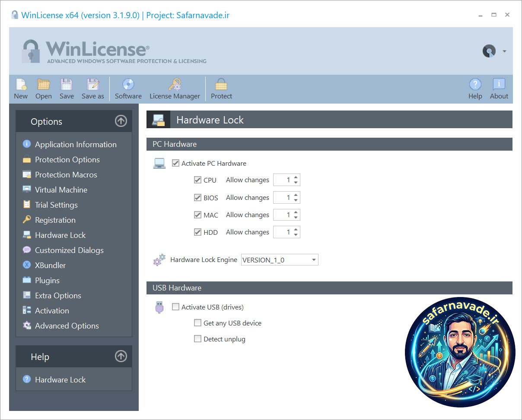
Task: Click the Protect padlock icon
Action: coord(221,84)
